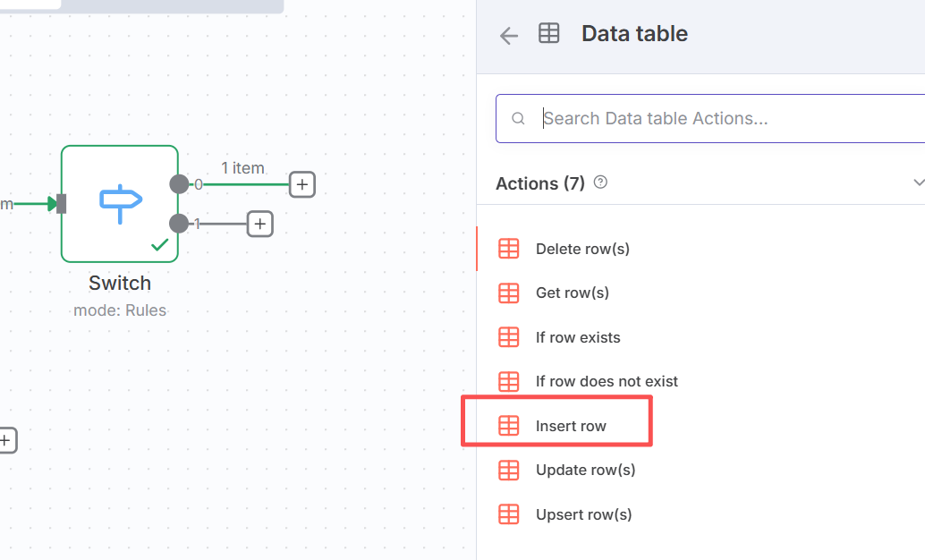Choose the If row does not exist action
The image size is (925, 560).
point(607,381)
